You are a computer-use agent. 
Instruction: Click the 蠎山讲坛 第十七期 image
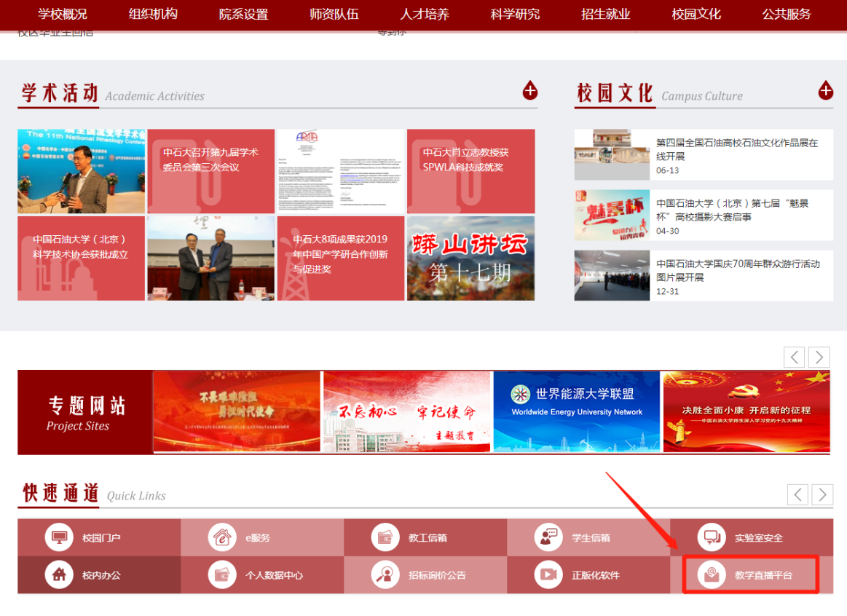tap(470, 258)
